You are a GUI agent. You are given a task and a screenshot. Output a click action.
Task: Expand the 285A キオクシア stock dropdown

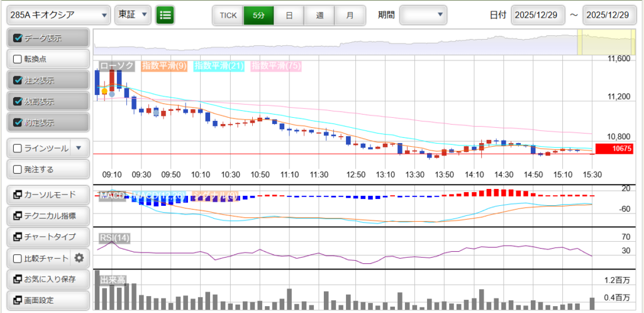(x=58, y=14)
